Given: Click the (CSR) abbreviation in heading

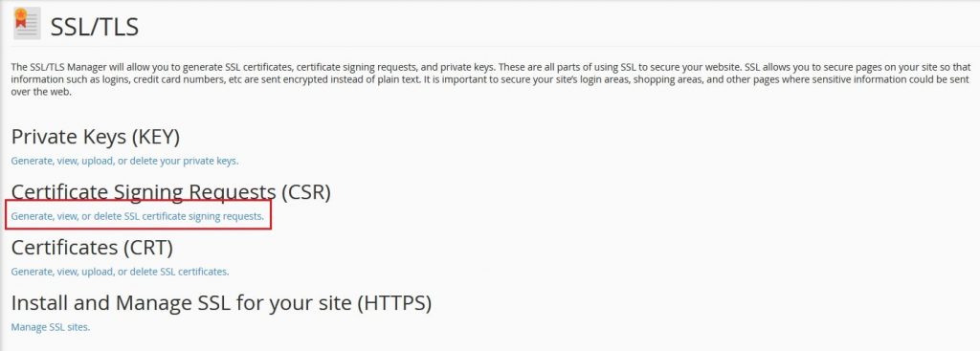Looking at the screenshot, I should [305, 192].
